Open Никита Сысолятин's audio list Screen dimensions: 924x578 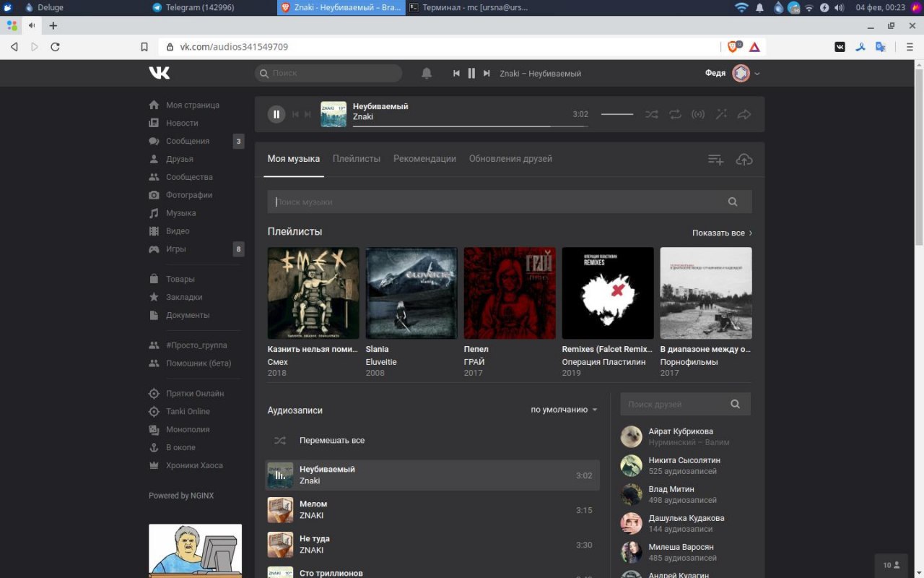click(684, 460)
